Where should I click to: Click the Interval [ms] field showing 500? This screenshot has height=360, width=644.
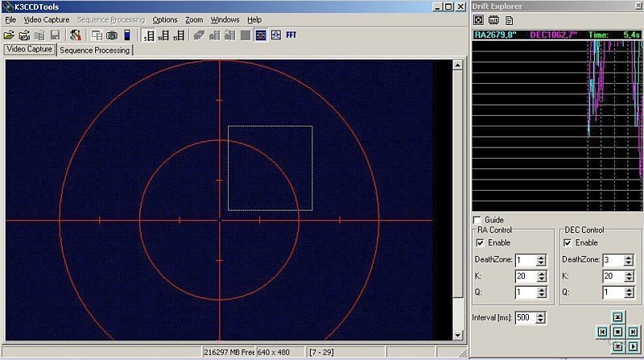[x=526, y=317]
